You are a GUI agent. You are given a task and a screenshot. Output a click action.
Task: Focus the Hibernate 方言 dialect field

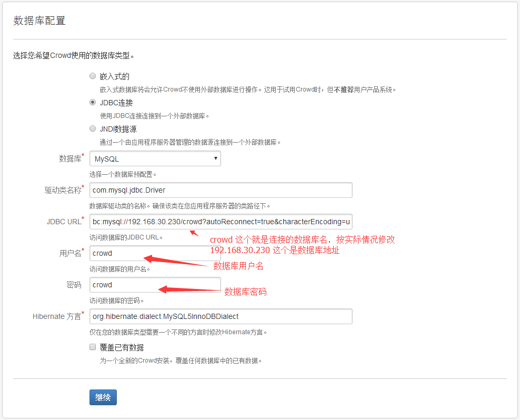point(221,316)
